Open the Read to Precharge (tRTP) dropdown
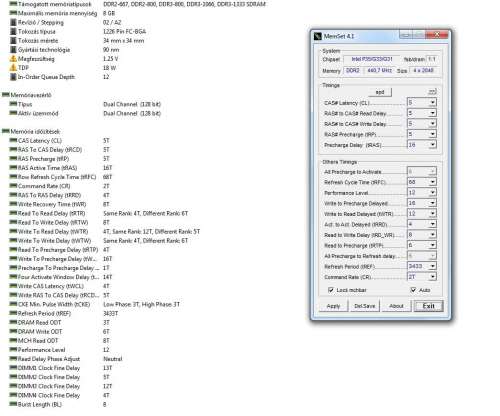 (432, 245)
